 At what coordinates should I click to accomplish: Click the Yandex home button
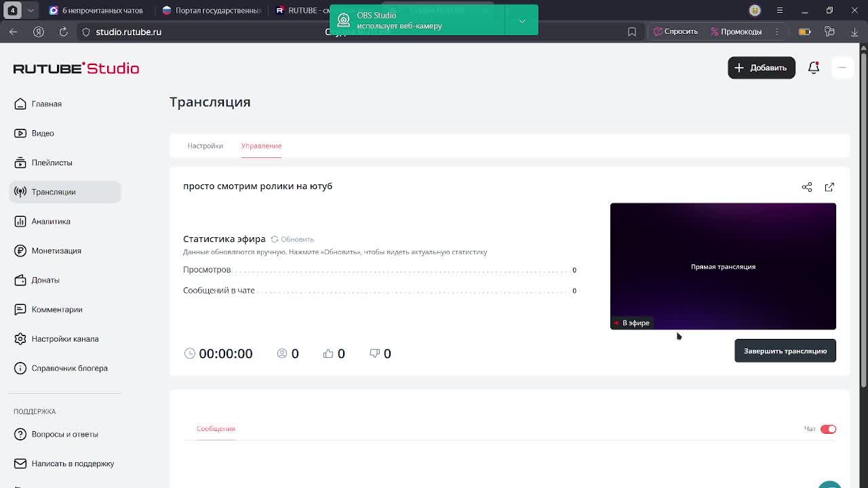pyautogui.click(x=39, y=32)
